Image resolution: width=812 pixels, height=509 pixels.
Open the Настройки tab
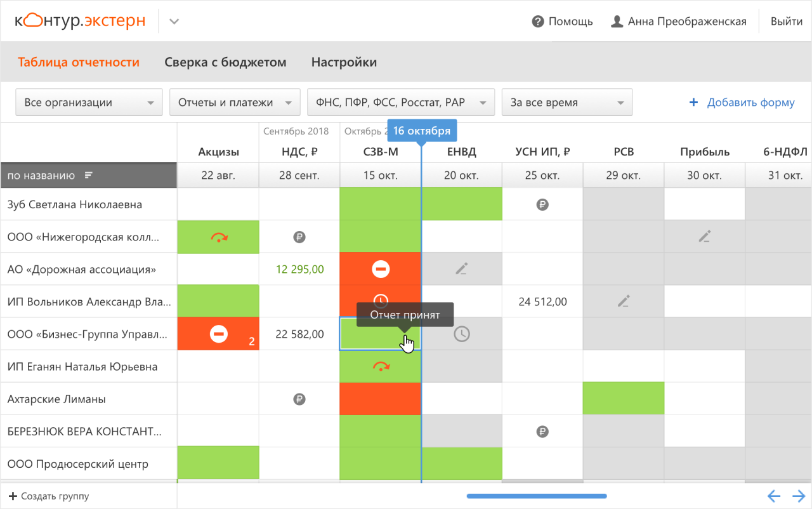point(344,62)
